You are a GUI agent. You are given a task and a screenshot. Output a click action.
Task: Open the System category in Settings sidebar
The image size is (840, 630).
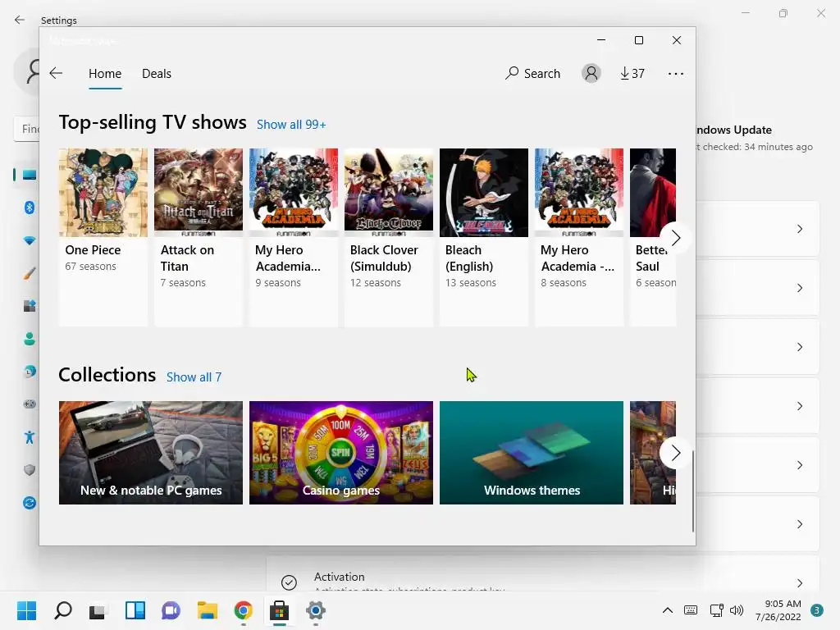click(29, 175)
